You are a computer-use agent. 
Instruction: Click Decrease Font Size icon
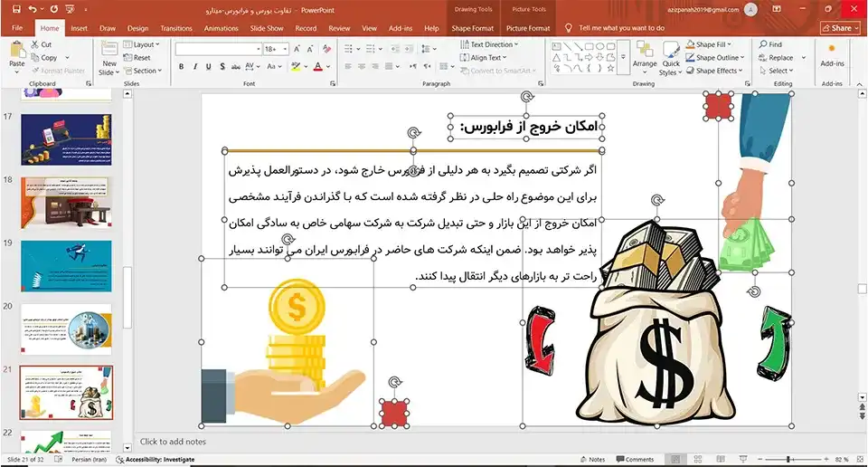pyautogui.click(x=310, y=49)
